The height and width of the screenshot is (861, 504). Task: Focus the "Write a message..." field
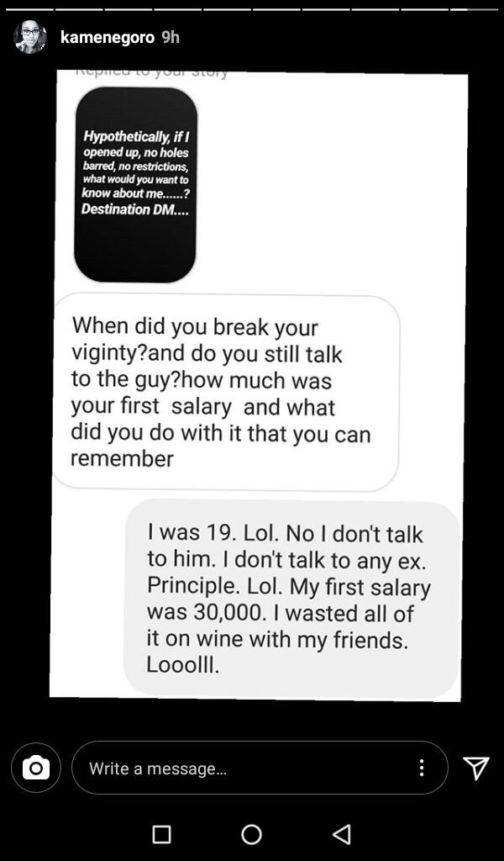pyautogui.click(x=260, y=767)
